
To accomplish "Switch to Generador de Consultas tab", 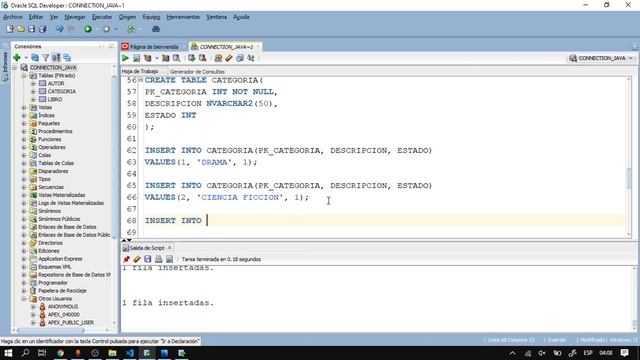I will 197,71.
